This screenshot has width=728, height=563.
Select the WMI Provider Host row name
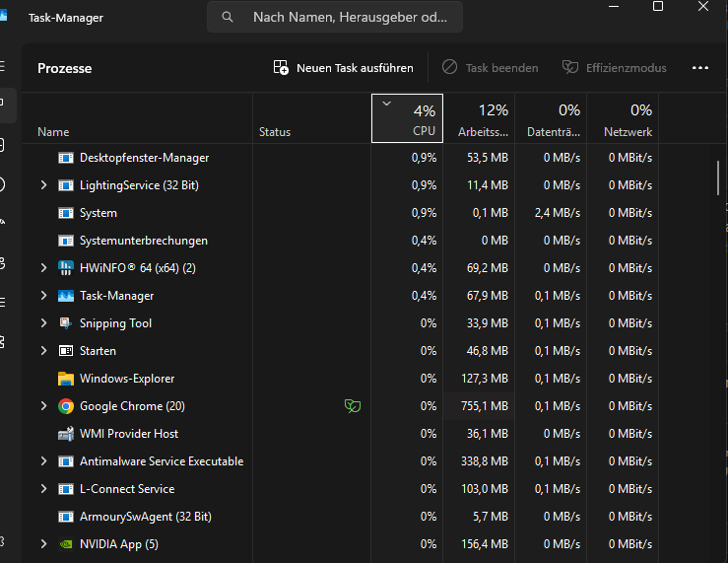(129, 434)
